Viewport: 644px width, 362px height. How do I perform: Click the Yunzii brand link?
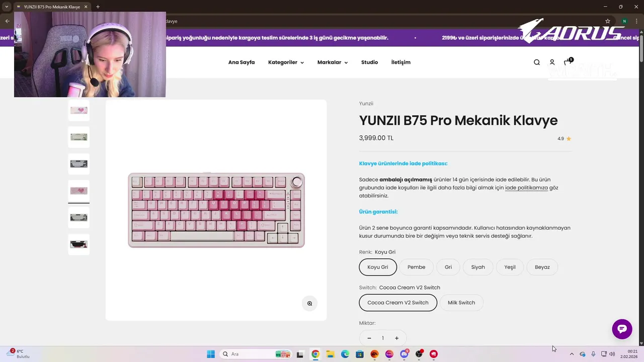tap(366, 104)
